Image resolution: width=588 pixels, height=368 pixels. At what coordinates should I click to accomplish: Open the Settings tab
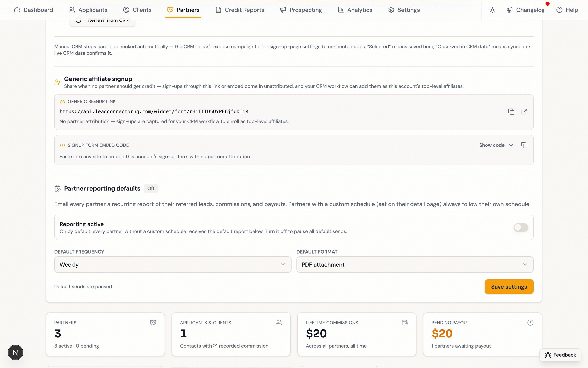point(404,10)
